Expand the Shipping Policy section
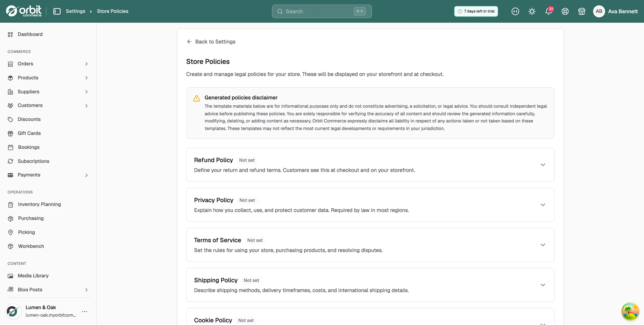644x325 pixels. click(543, 285)
